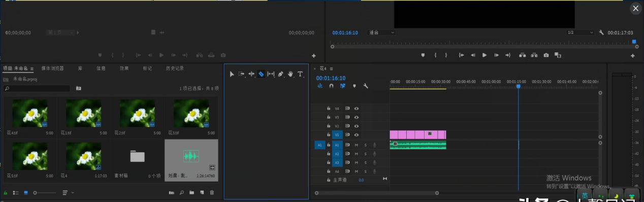The image size is (644, 202).
Task: Go to Out point in Program monitor
Action: click(x=508, y=55)
